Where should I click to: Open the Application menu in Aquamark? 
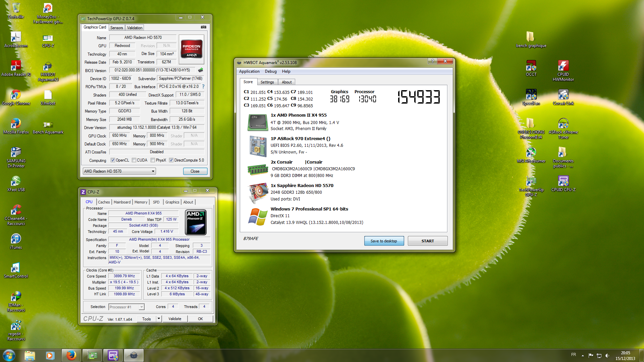[x=249, y=71]
